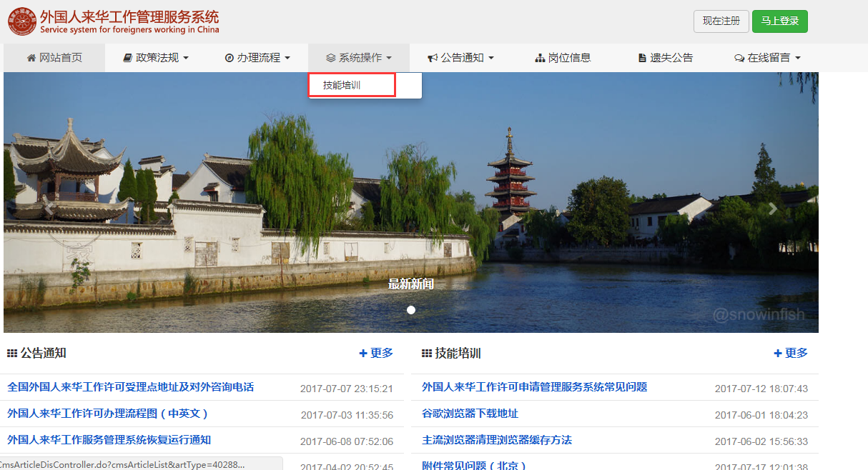Viewport: 868px width, 470px height.
Task: Expand the 政策法规 dropdown menu
Action: [155, 57]
